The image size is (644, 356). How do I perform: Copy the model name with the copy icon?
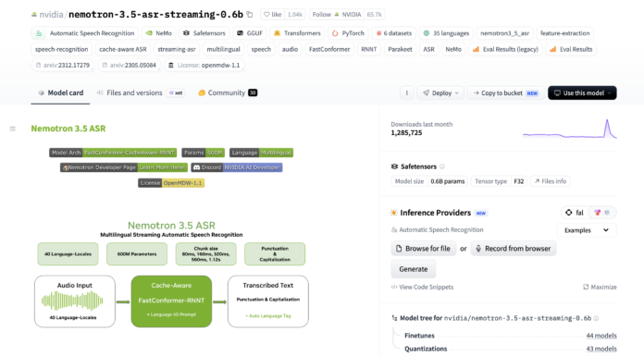250,15
